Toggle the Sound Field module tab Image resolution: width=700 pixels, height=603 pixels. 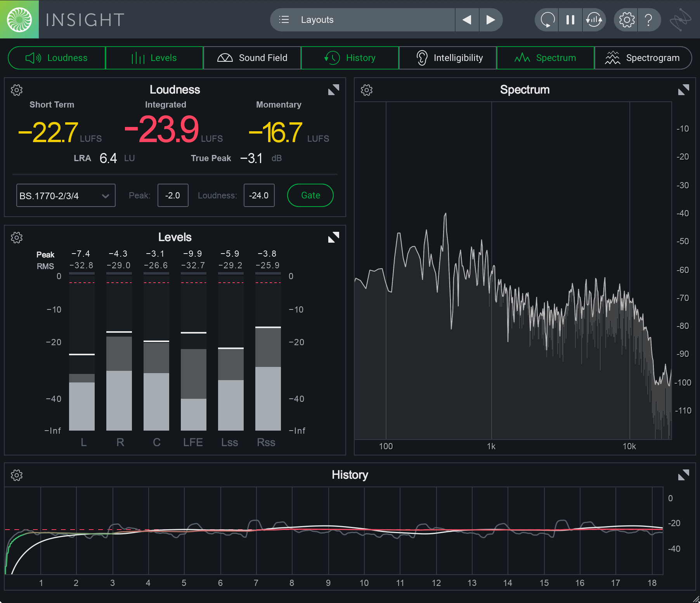point(252,58)
